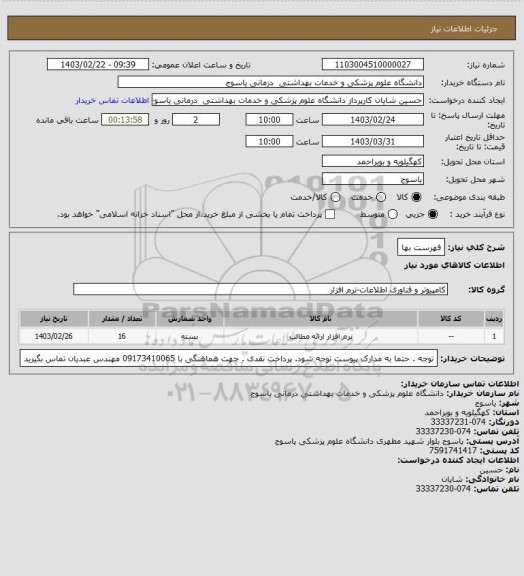This screenshot has height=576, width=524.
Task: Click the remaining days field showing 2
Action: coord(196,120)
